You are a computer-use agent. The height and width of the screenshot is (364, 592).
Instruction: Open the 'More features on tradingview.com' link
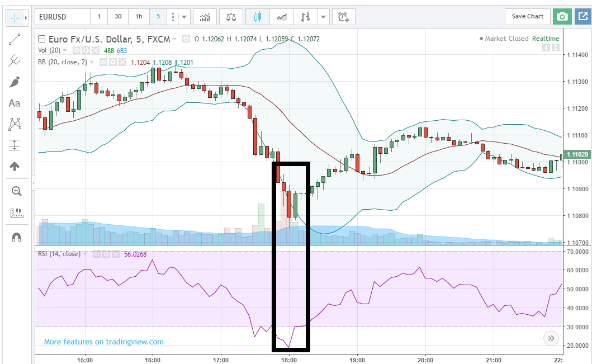pos(104,342)
